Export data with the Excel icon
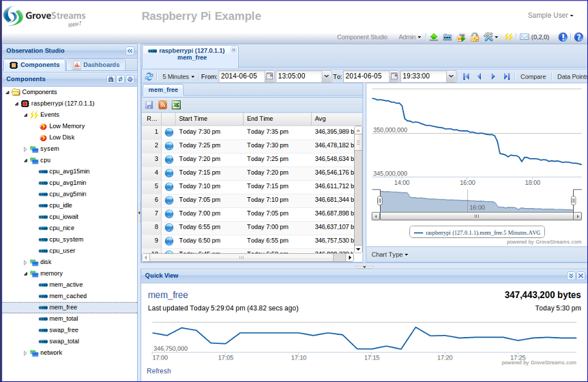 coord(176,105)
